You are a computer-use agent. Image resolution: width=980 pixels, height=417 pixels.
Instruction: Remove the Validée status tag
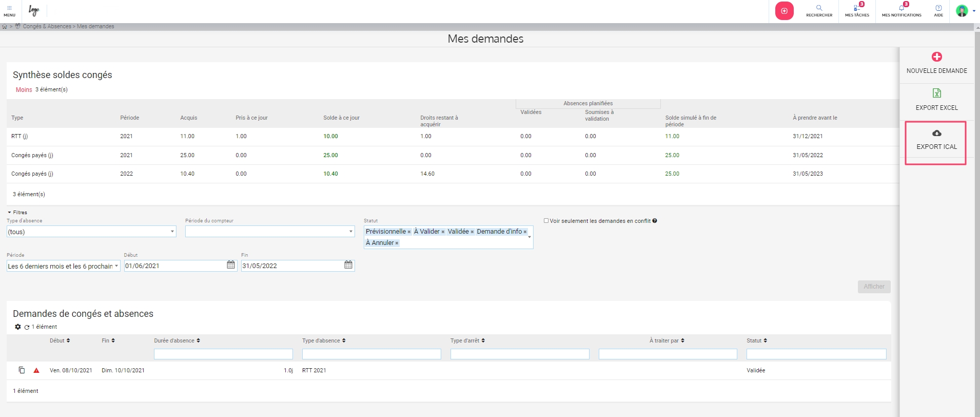coord(472,232)
